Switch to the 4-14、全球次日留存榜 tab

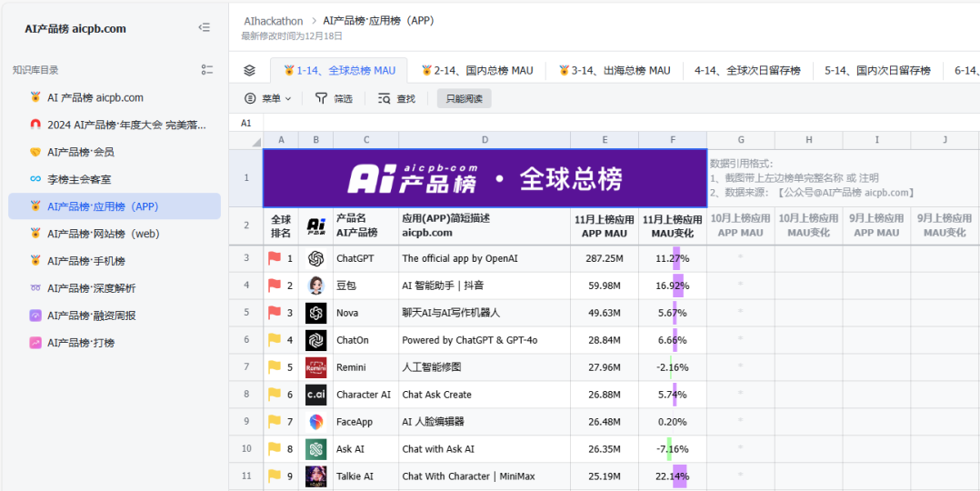click(748, 71)
